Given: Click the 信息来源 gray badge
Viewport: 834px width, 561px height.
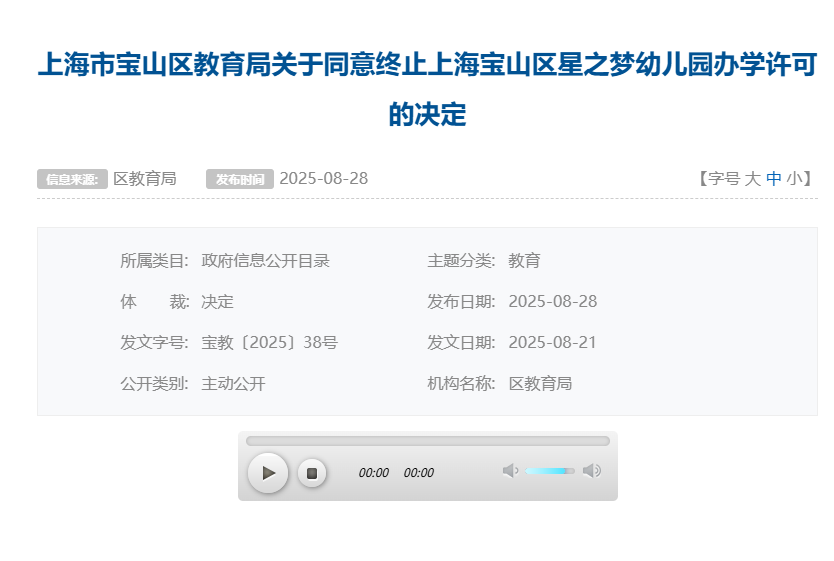Looking at the screenshot, I should (72, 180).
